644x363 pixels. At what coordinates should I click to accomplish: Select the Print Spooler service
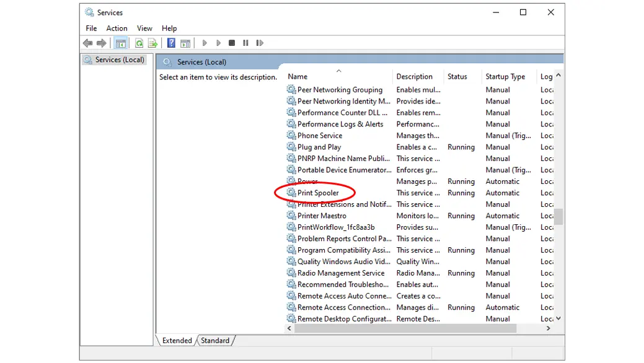pos(318,193)
